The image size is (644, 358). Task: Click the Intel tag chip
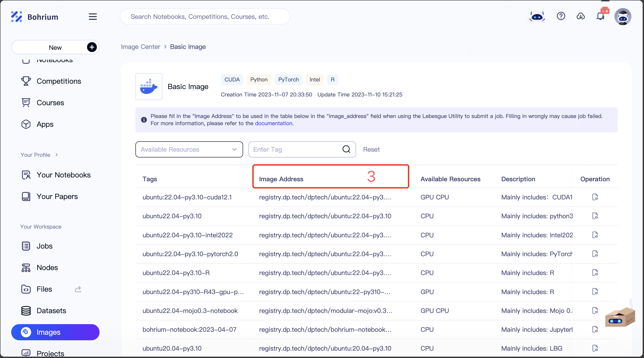tap(315, 79)
